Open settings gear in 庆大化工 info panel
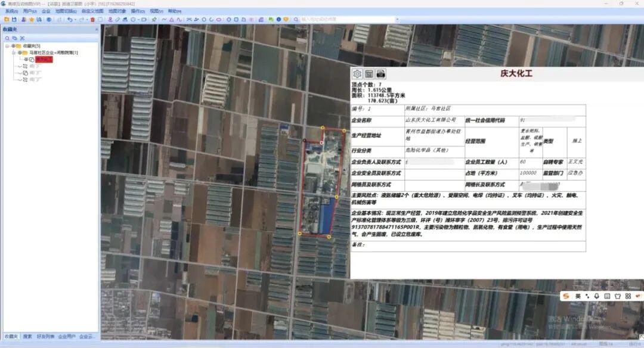This screenshot has height=348, width=644. coord(358,74)
